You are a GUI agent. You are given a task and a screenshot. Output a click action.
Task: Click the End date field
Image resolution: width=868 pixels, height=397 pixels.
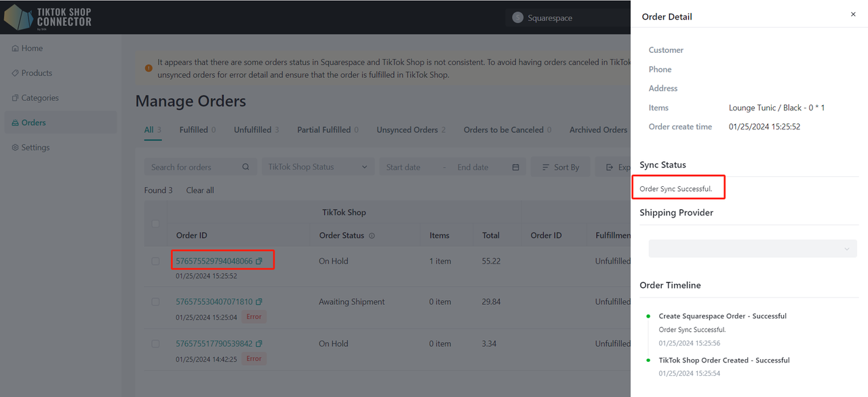coord(473,167)
